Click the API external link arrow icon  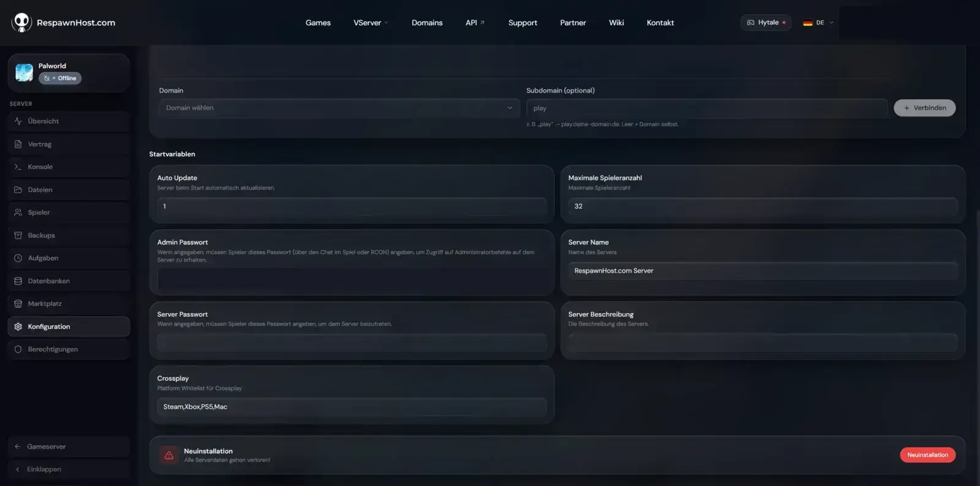point(482,23)
